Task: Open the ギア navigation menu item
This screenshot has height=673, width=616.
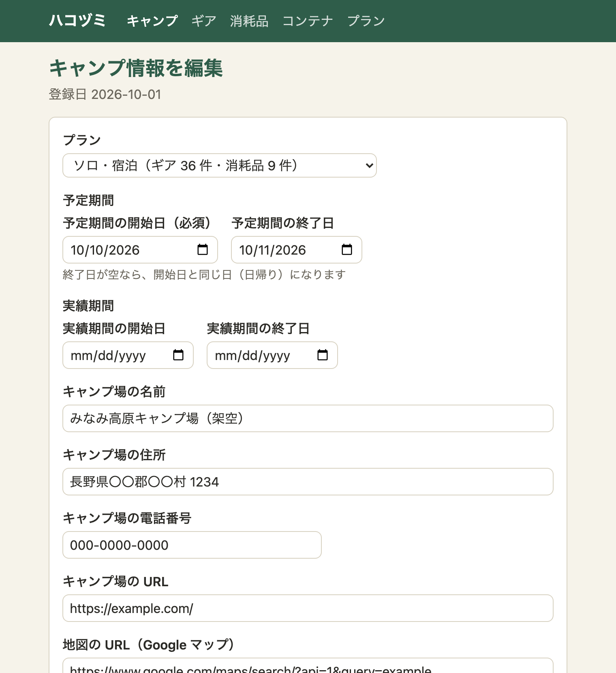Action: 204,21
